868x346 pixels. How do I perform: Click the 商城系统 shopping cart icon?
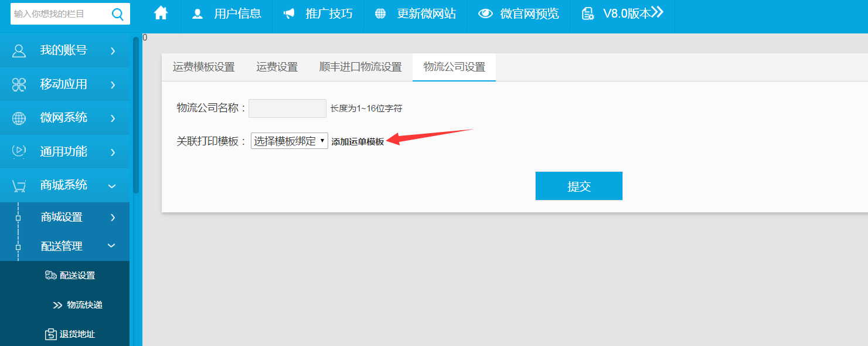(x=19, y=185)
